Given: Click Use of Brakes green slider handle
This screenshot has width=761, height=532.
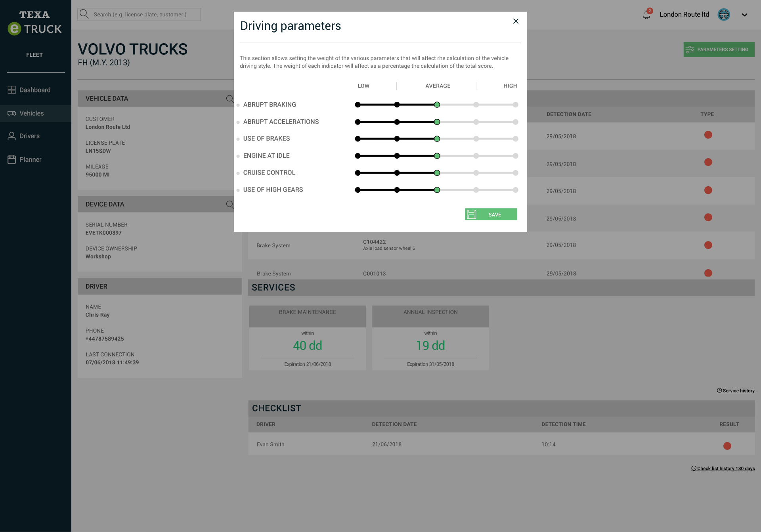Looking at the screenshot, I should point(437,139).
